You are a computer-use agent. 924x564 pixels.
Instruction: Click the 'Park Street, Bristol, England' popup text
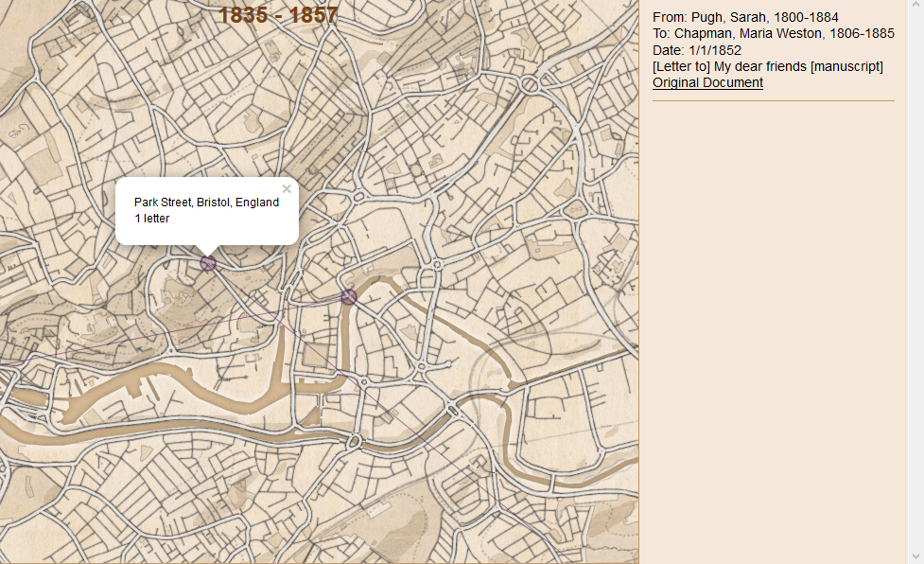tap(206, 203)
